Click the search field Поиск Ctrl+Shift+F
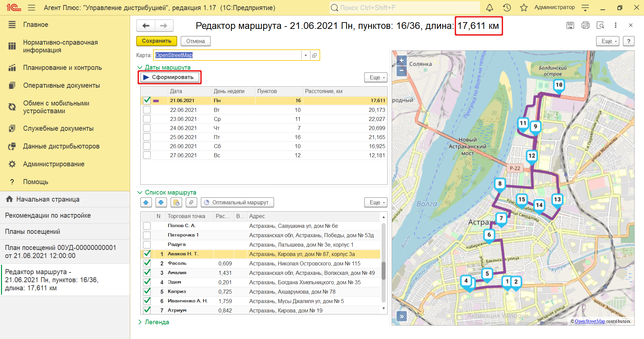 (x=404, y=7)
